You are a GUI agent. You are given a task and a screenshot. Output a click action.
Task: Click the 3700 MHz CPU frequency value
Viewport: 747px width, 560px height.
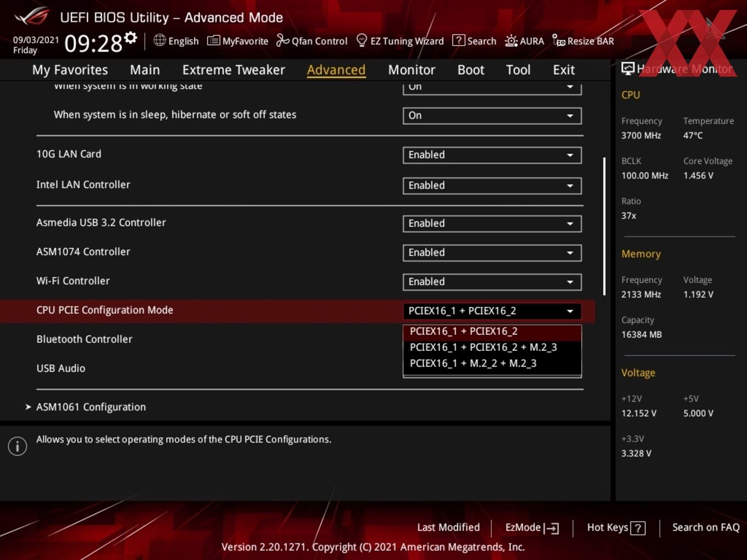641,136
